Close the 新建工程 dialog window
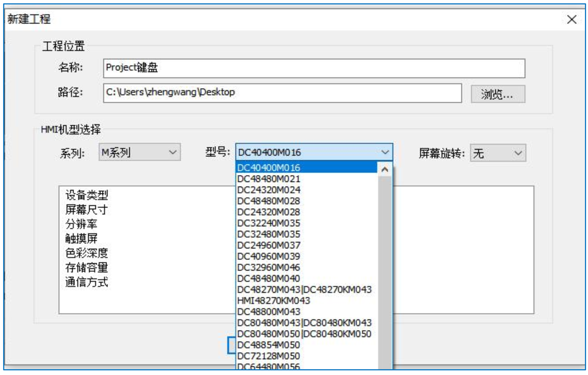588x375 pixels. pyautogui.click(x=571, y=19)
